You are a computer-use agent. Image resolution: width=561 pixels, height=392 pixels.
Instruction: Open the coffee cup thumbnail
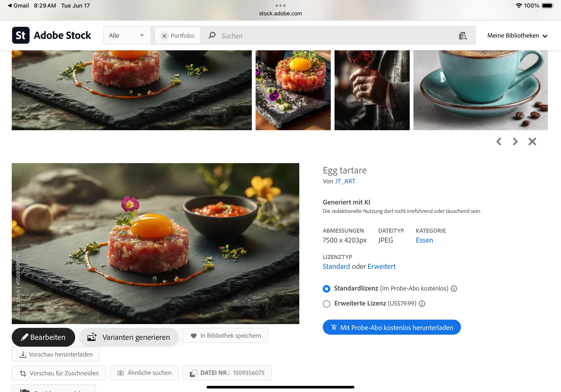[x=480, y=90]
